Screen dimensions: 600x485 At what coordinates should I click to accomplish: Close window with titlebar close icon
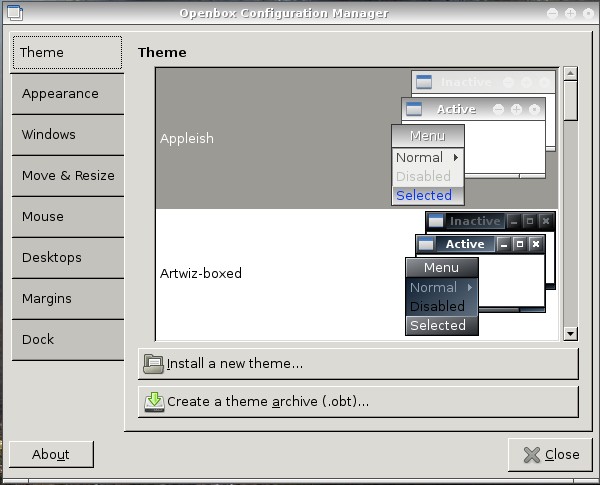[x=588, y=13]
